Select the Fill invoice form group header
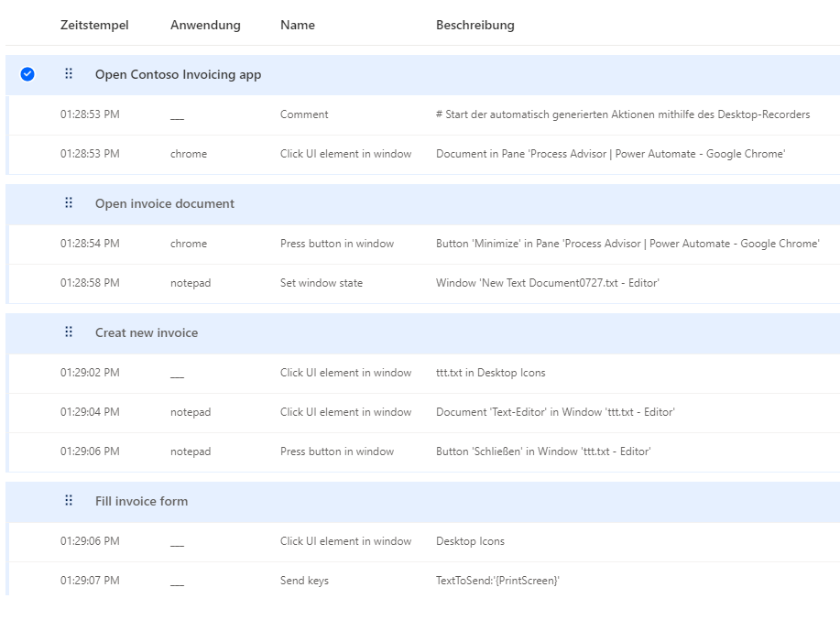 point(422,502)
